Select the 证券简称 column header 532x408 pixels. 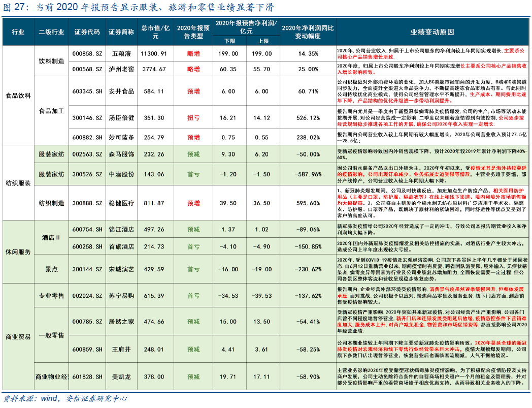121,32
